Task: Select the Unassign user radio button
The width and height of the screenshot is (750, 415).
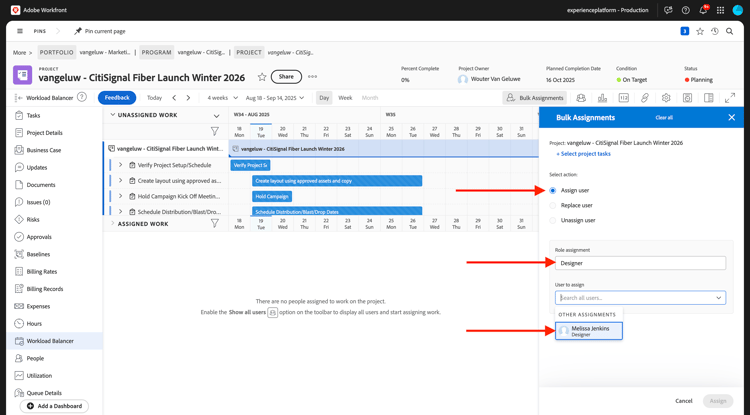Action: tap(553, 220)
